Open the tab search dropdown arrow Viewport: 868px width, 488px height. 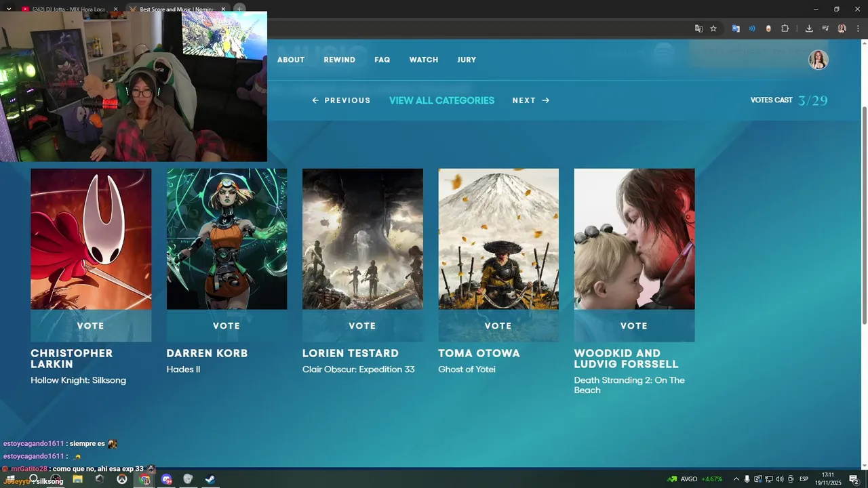pyautogui.click(x=9, y=9)
